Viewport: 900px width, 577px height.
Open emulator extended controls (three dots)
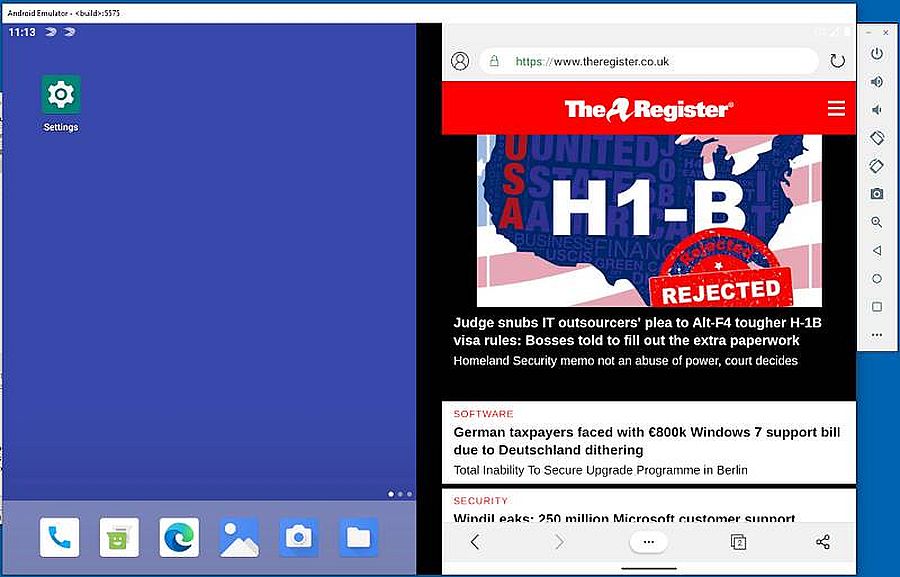(x=876, y=335)
